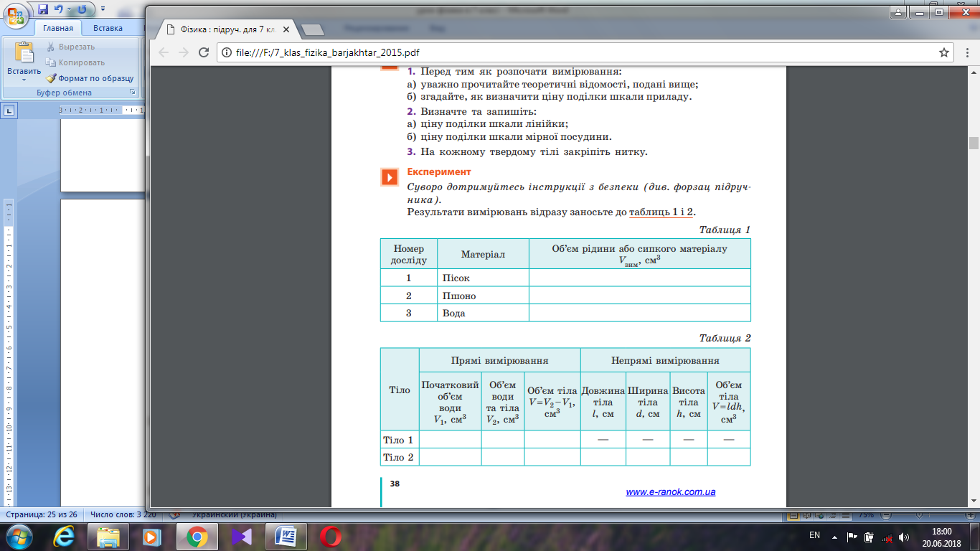Switch Word to Draft view

(845, 515)
